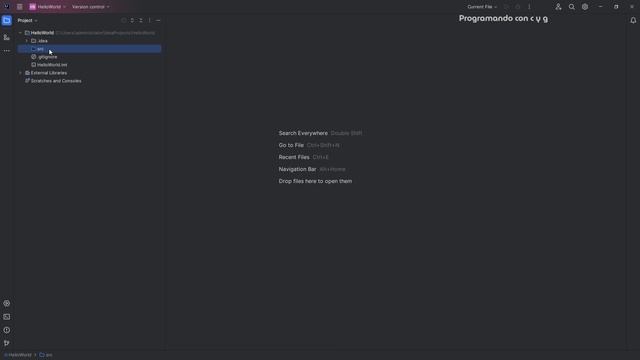This screenshot has width=640, height=360.
Task: Click the Debug button
Action: click(518, 7)
